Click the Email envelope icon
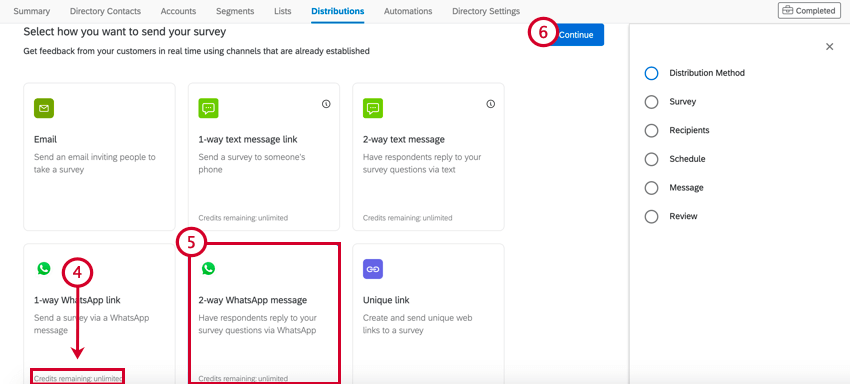The image size is (850, 384). pos(44,108)
